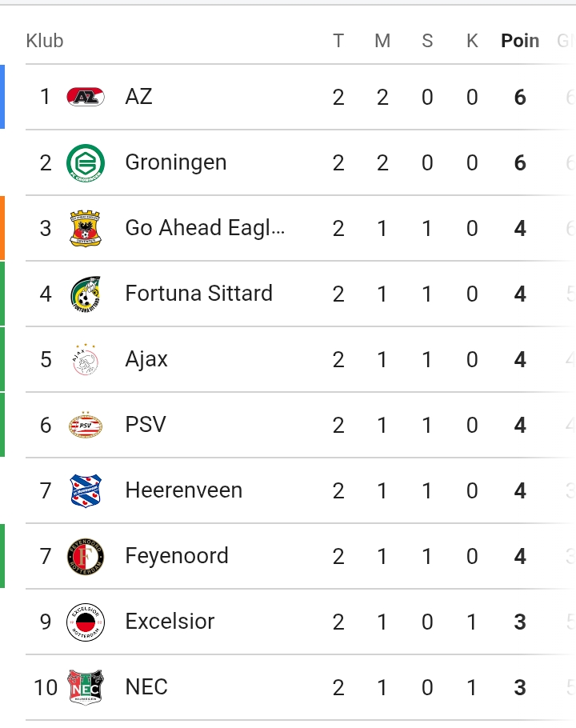Open the AZ team name link
The height and width of the screenshot is (728, 576).
(x=138, y=97)
